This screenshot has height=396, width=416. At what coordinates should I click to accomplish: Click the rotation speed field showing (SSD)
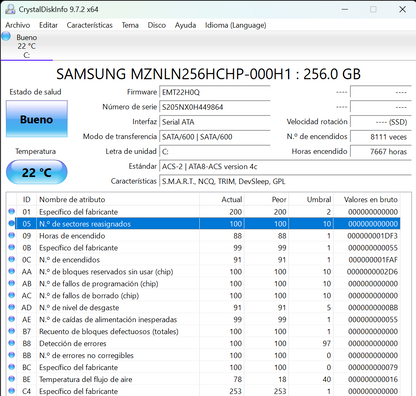[x=381, y=122]
